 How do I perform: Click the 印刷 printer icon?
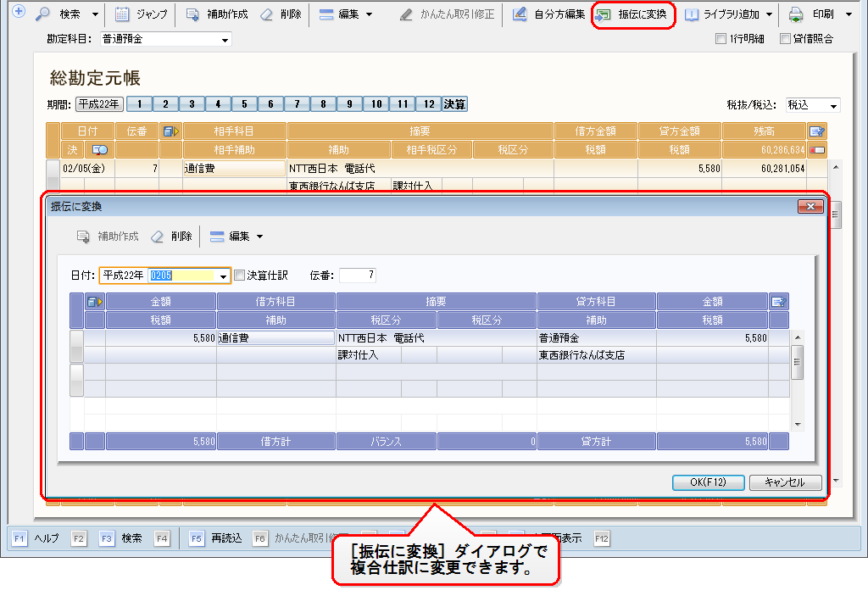click(795, 14)
